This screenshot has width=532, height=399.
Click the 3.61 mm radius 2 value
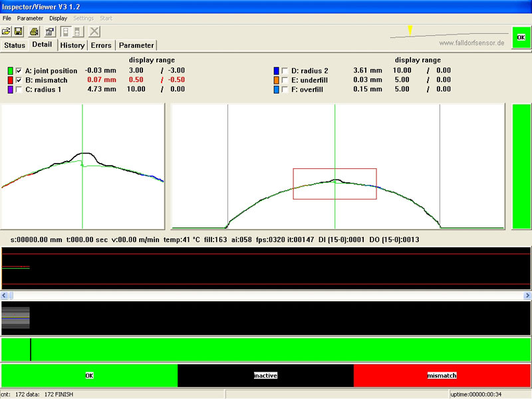point(368,70)
